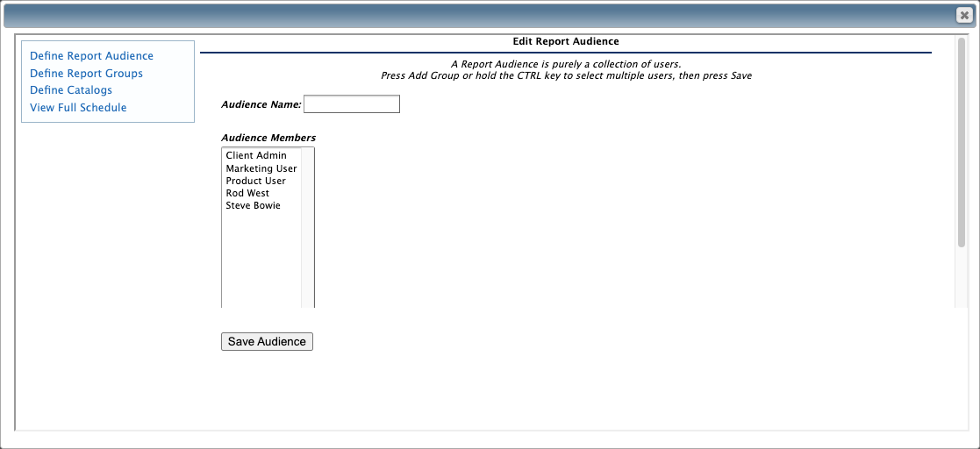Select Client Admin in Audience Members list
This screenshot has height=449, width=980.
pyautogui.click(x=261, y=155)
